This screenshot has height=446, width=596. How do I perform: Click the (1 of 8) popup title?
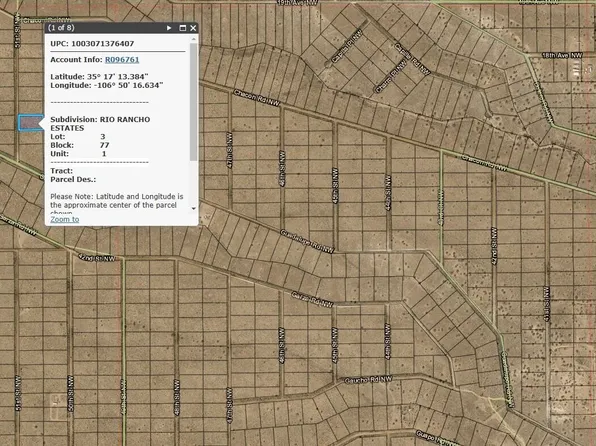click(x=61, y=28)
